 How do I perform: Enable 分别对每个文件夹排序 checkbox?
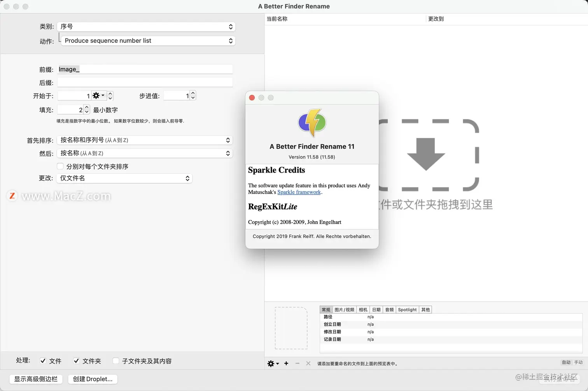click(x=60, y=166)
